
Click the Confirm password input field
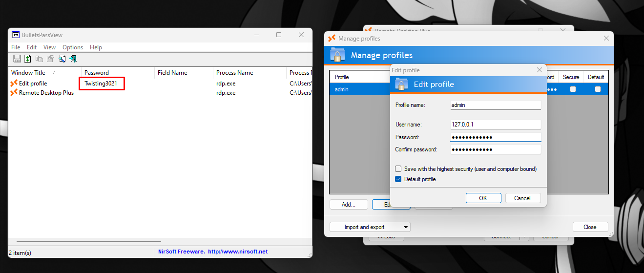[495, 149]
